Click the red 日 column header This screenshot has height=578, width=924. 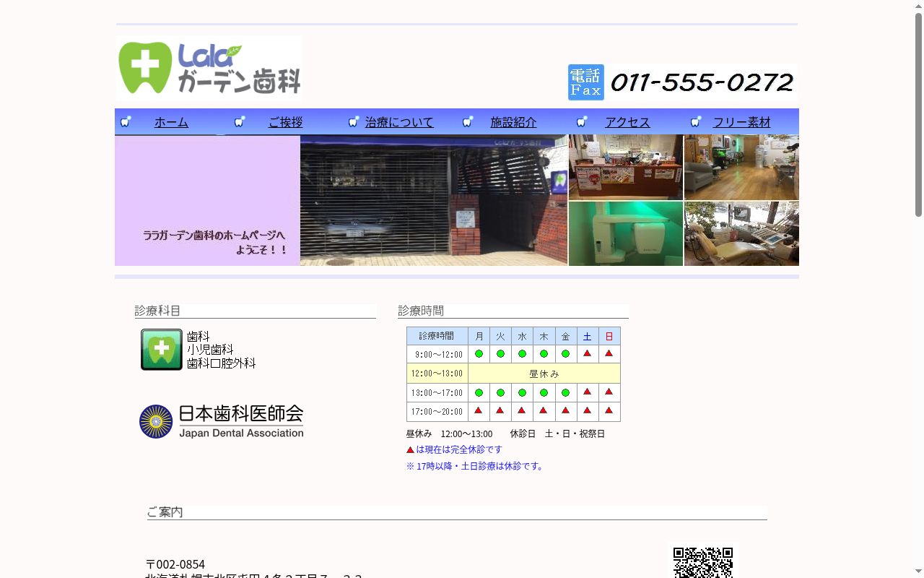[609, 336]
